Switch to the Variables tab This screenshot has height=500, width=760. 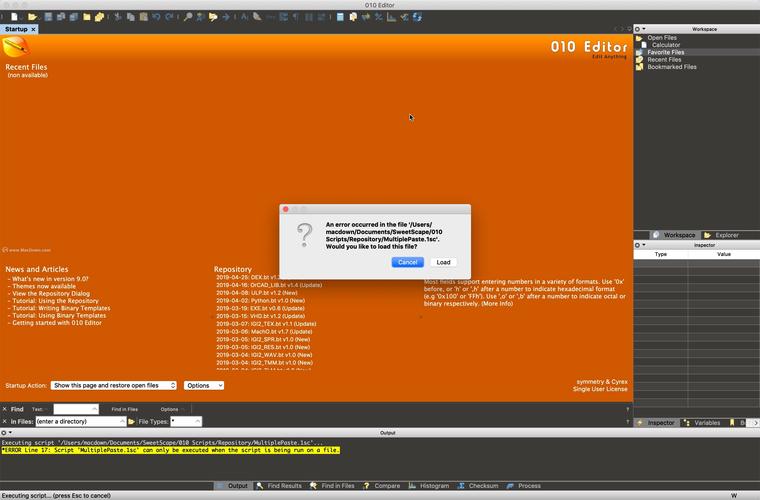[702, 423]
